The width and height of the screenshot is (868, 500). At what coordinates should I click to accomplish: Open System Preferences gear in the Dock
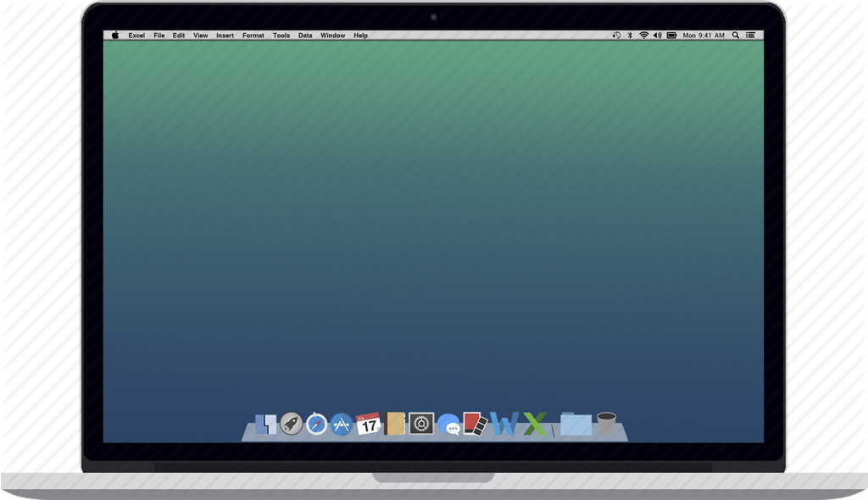[422, 424]
